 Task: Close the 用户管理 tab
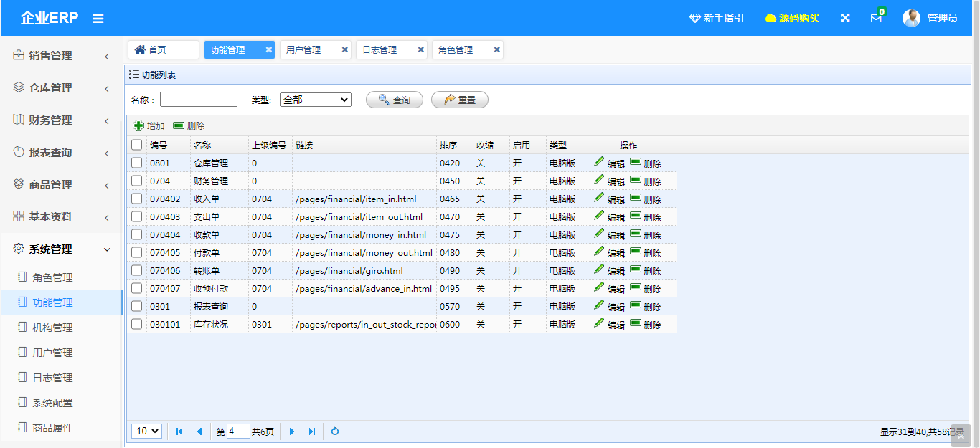345,49
